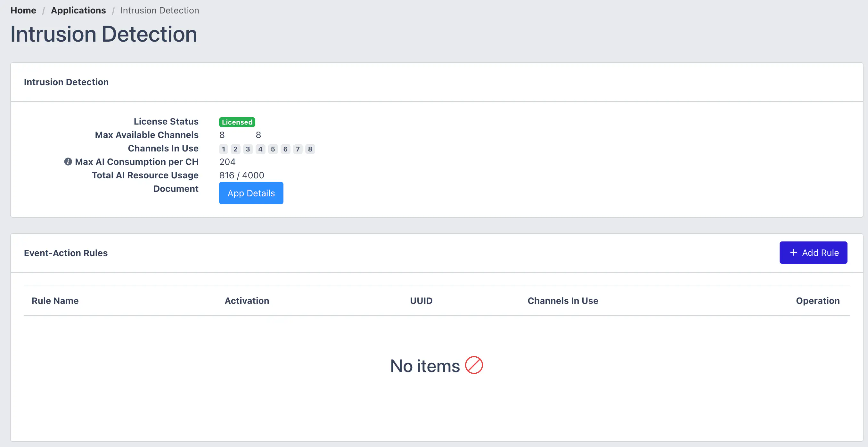This screenshot has width=868, height=447.
Task: Select channel badge 3
Action: point(248,149)
